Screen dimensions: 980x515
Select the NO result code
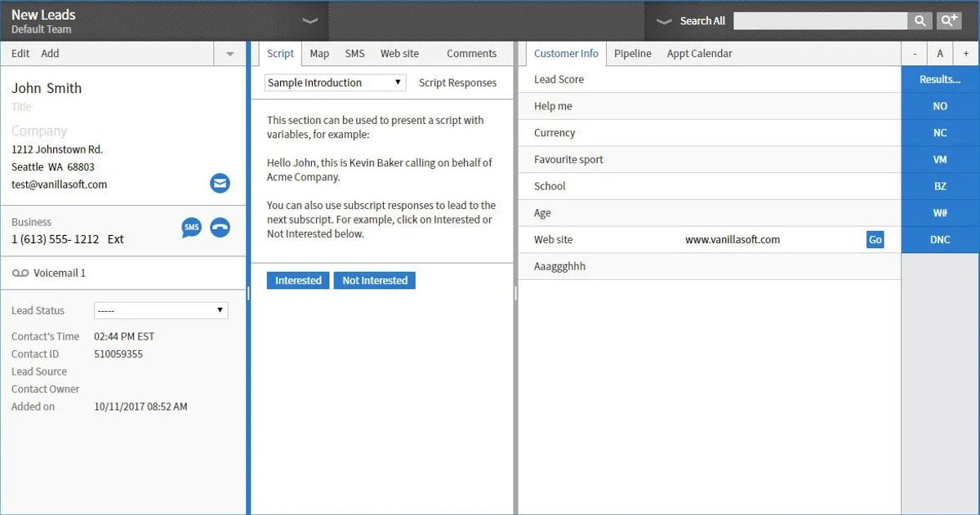coord(940,106)
